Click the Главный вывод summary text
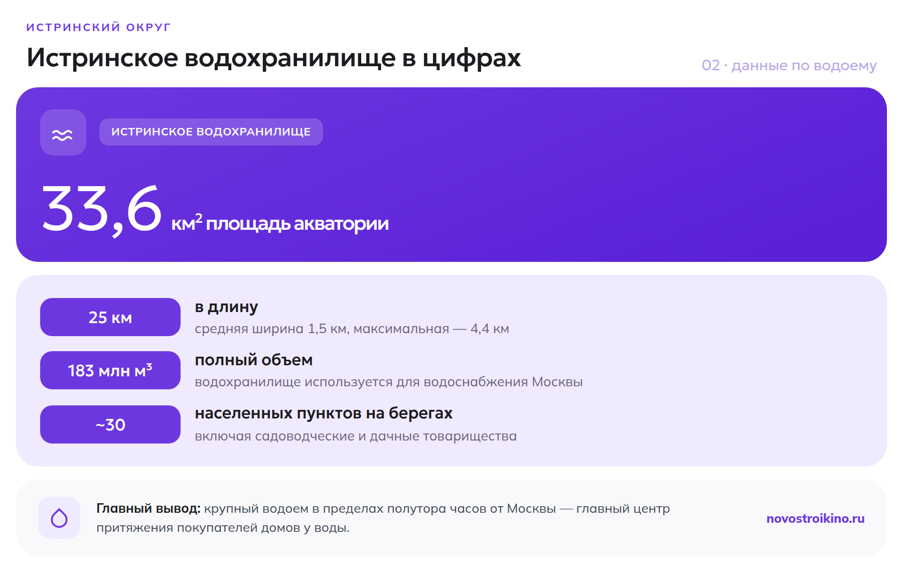 pos(383,518)
